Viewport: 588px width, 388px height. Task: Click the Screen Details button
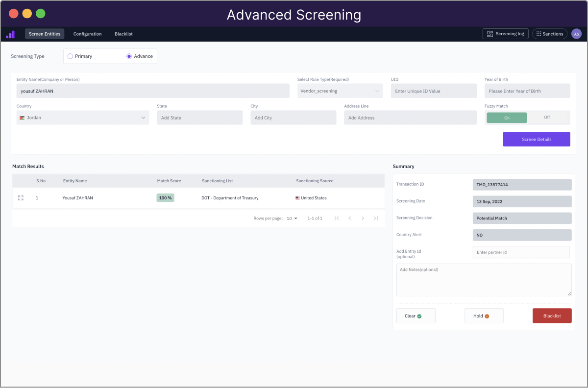(x=536, y=139)
